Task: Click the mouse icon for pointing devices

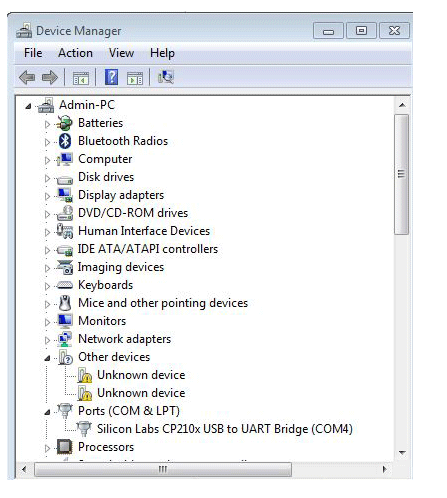Action: click(65, 303)
